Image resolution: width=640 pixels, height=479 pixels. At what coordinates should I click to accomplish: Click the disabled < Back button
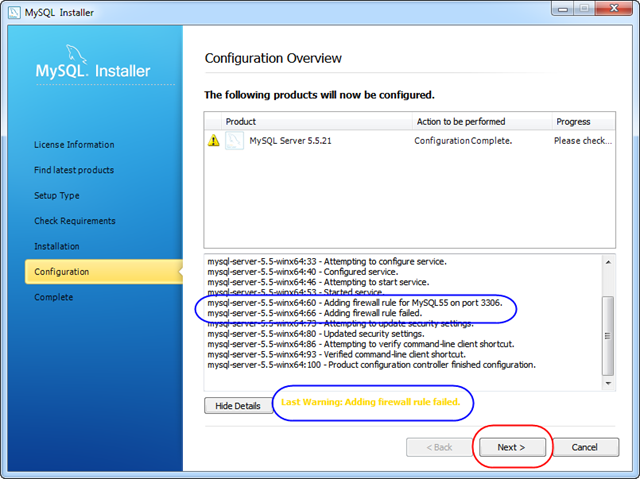(439, 447)
